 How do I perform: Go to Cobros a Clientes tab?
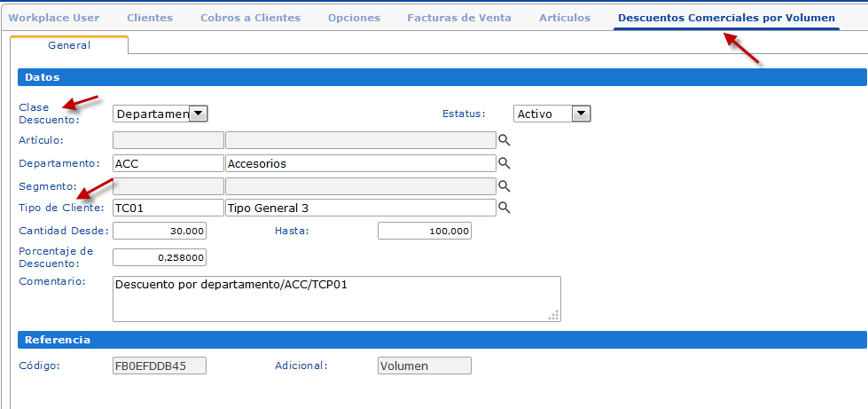tap(250, 18)
